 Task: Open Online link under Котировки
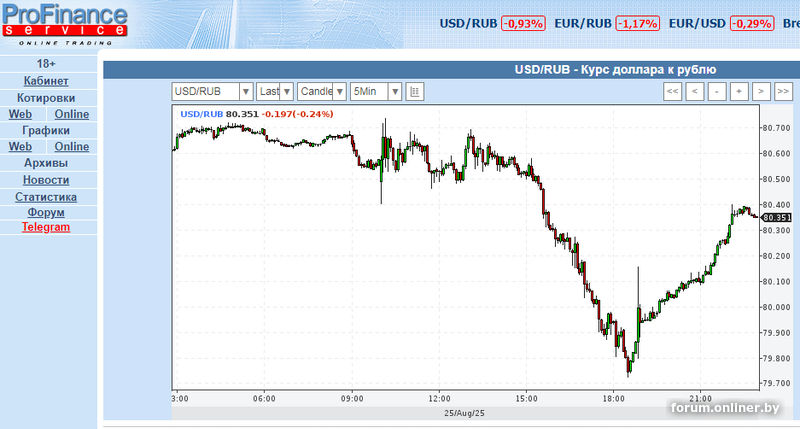[x=72, y=114]
